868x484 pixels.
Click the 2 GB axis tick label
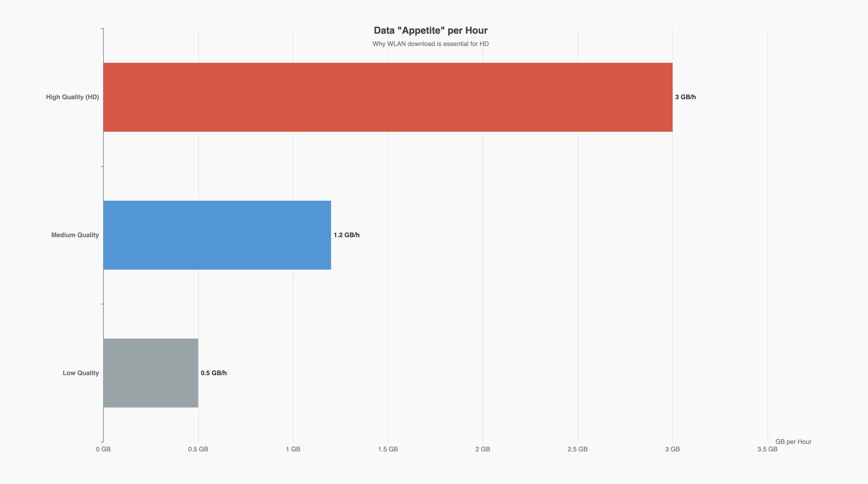pyautogui.click(x=483, y=449)
